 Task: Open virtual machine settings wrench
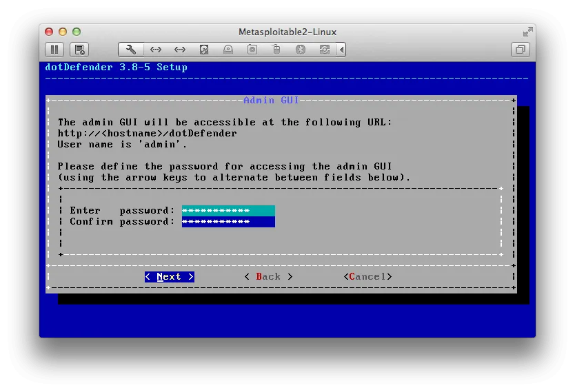click(131, 50)
